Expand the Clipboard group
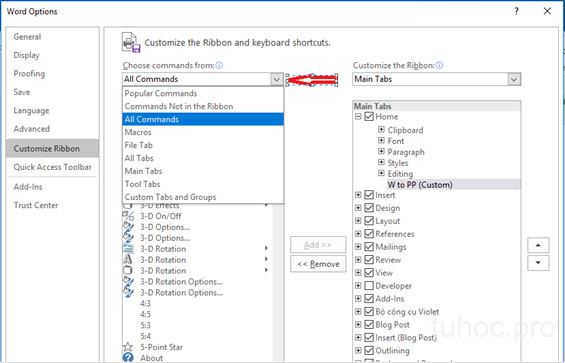565x363 pixels. click(381, 129)
